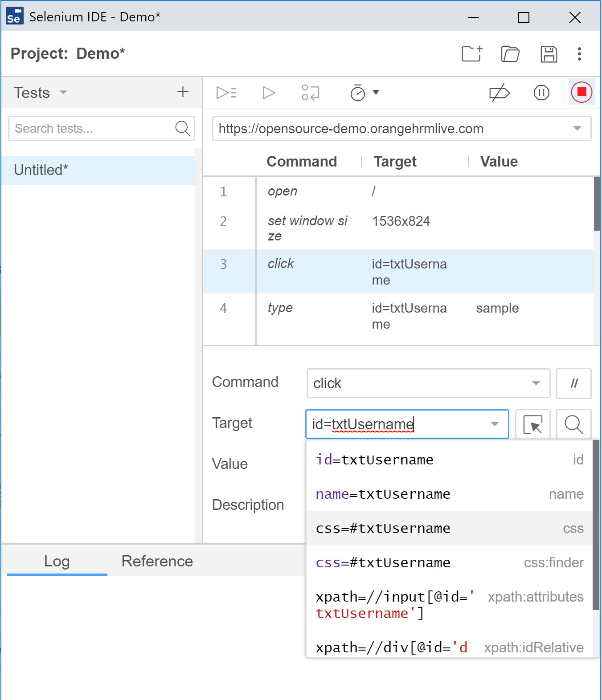The height and width of the screenshot is (700, 602).
Task: Save the project
Action: [x=549, y=54]
